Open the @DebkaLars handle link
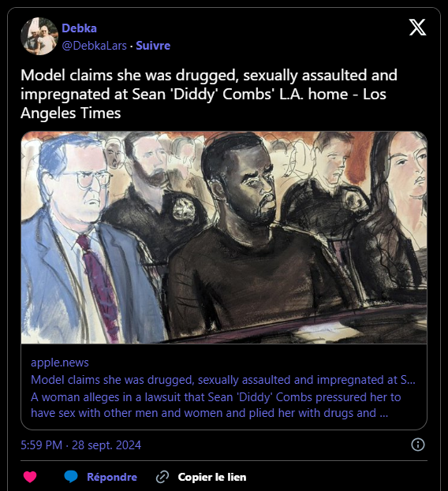Image resolution: width=448 pixels, height=491 pixels. point(95,46)
